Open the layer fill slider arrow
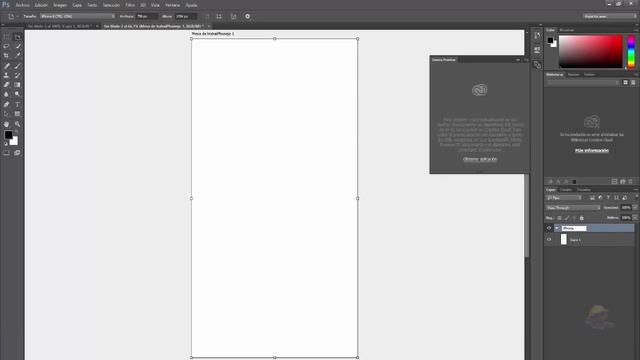 (x=635, y=218)
